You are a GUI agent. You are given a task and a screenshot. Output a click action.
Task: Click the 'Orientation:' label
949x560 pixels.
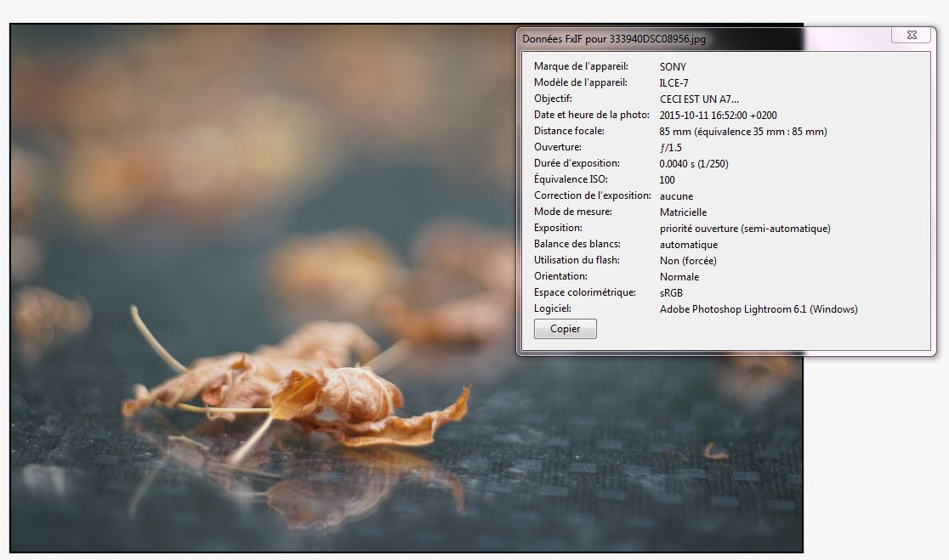click(560, 276)
